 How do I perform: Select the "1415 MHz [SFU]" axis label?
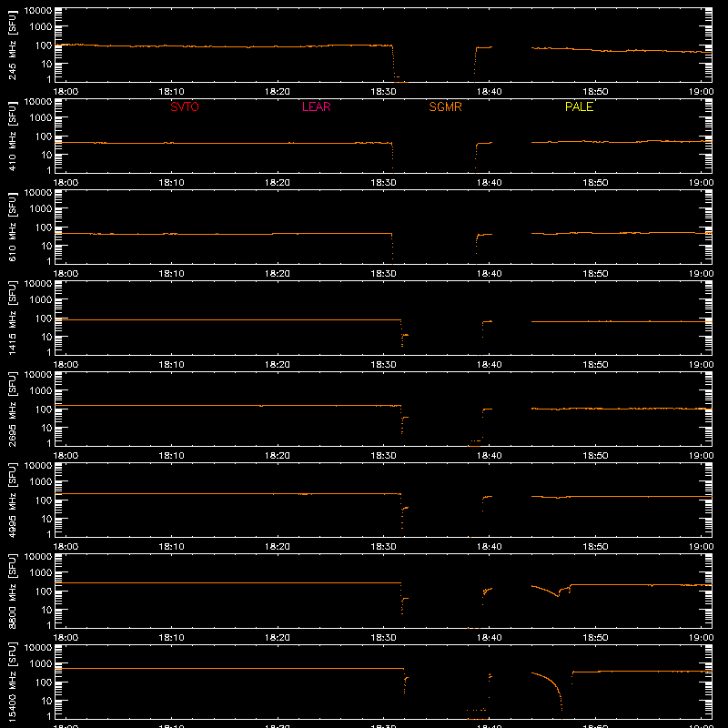click(x=12, y=318)
